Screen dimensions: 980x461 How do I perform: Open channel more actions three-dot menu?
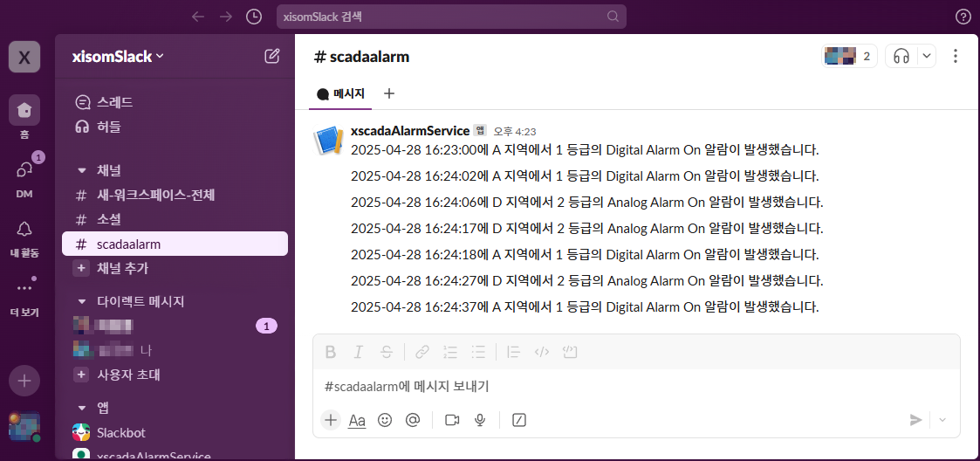pyautogui.click(x=955, y=56)
